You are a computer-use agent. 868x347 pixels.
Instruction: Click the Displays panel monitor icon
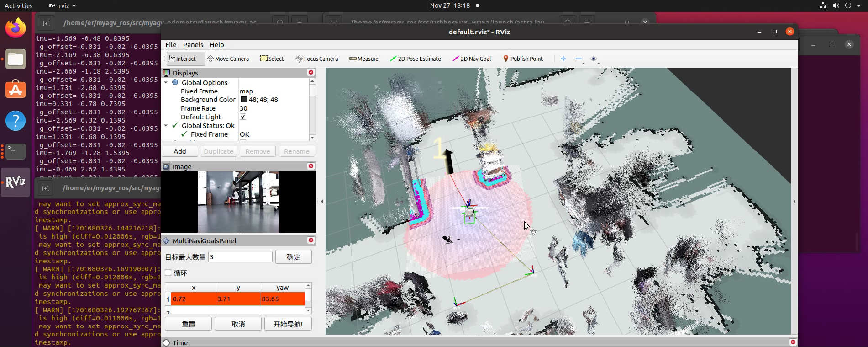click(x=166, y=73)
